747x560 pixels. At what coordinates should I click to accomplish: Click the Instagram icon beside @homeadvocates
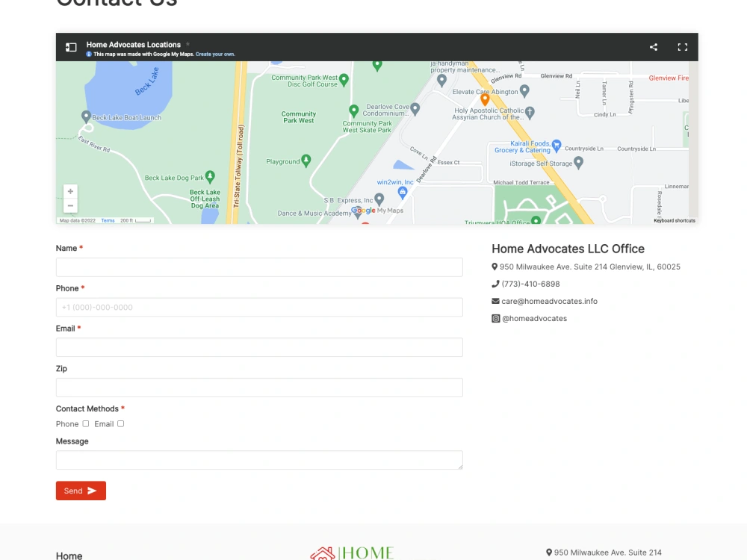pyautogui.click(x=496, y=319)
